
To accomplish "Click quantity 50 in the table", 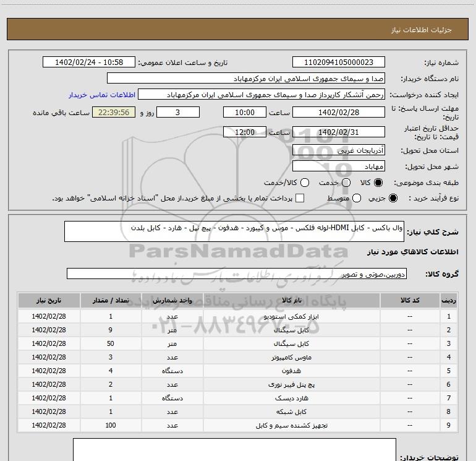I will pos(111,343).
